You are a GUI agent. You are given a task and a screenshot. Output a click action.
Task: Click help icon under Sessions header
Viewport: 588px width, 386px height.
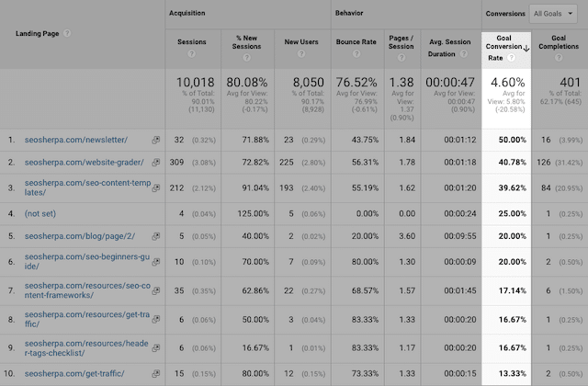[x=192, y=53]
